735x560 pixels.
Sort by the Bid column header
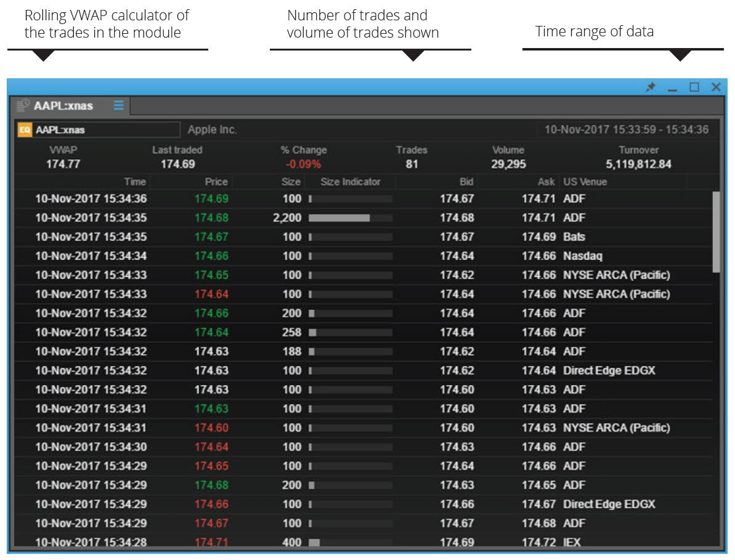click(x=465, y=182)
